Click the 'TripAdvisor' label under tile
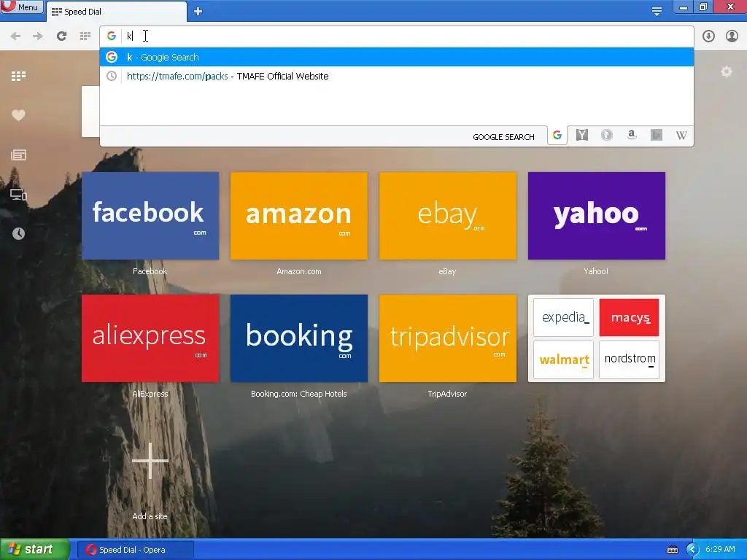 (x=447, y=394)
